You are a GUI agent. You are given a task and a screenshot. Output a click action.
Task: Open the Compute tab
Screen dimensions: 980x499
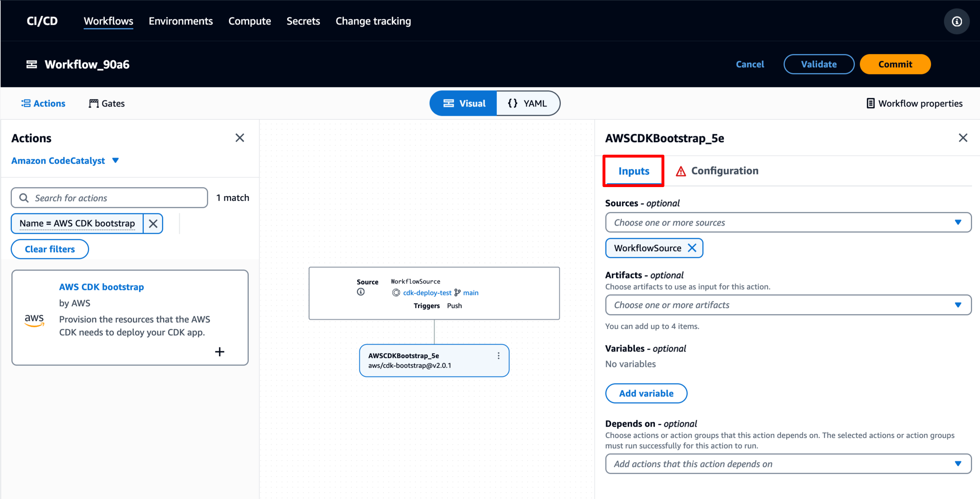(x=249, y=21)
